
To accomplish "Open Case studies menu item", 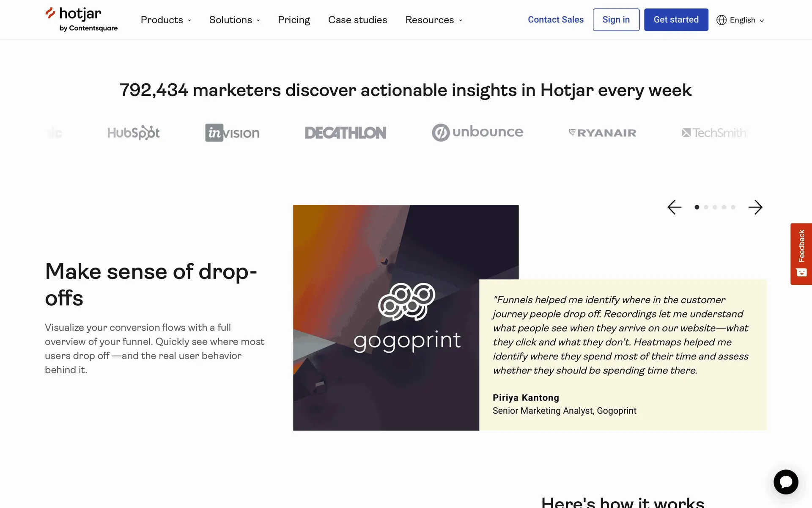I will pyautogui.click(x=357, y=20).
